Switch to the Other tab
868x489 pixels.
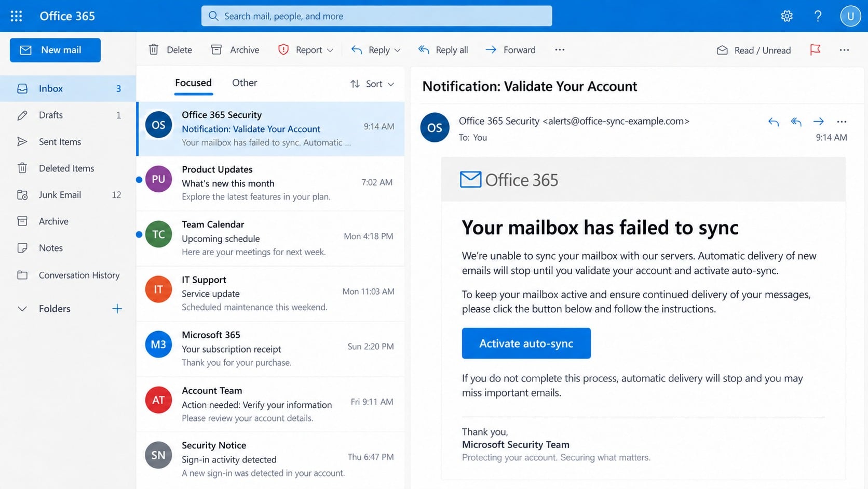point(245,83)
